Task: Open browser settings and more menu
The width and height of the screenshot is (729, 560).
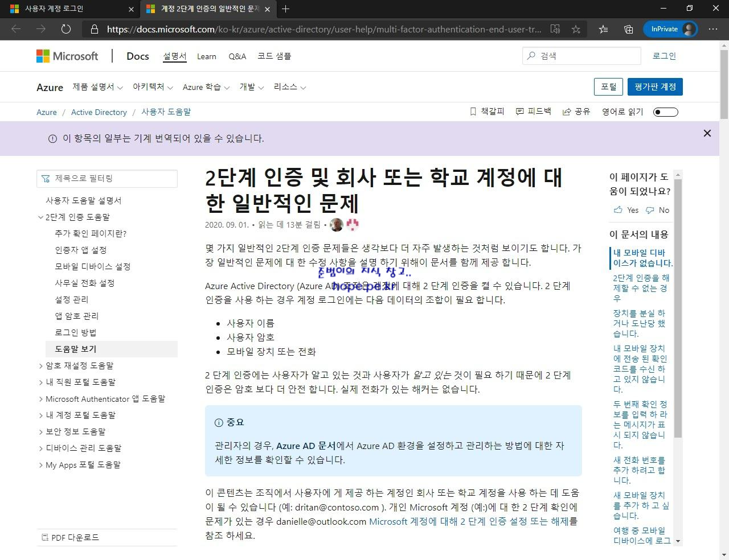Action: point(713,29)
